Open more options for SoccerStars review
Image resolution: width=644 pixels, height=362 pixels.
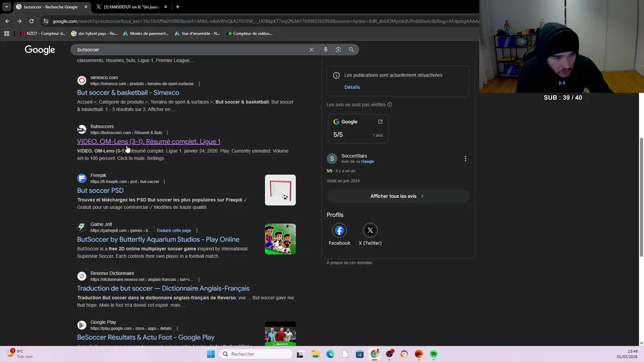(465, 158)
